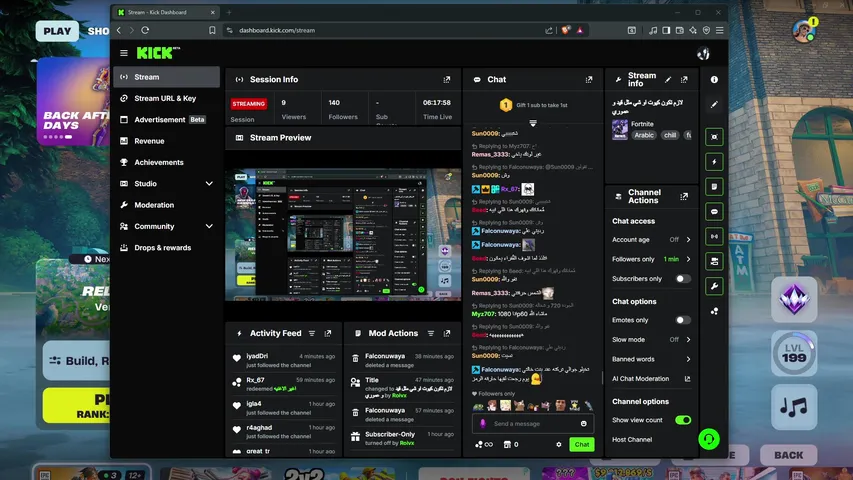The height and width of the screenshot is (480, 853).
Task: Open a new browser tab
Action: pos(229,12)
